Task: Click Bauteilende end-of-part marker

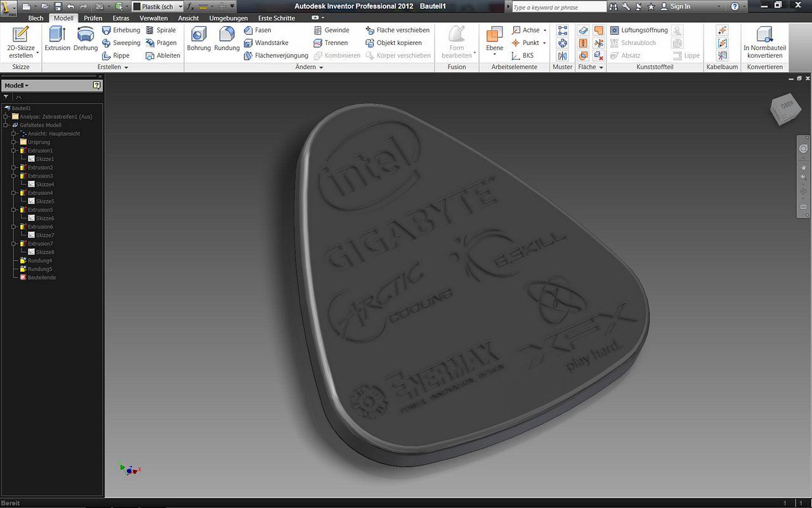Action: (37, 277)
